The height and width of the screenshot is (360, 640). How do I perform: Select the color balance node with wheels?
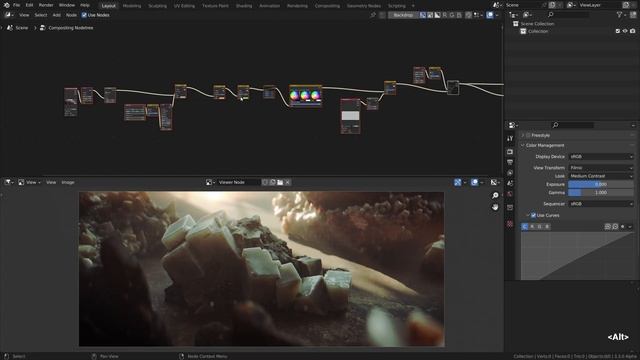[305, 96]
